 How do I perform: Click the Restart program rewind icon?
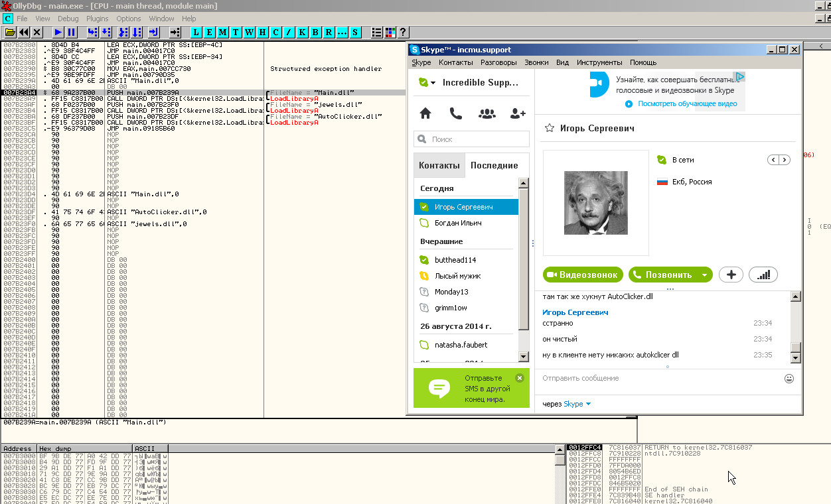(24, 32)
